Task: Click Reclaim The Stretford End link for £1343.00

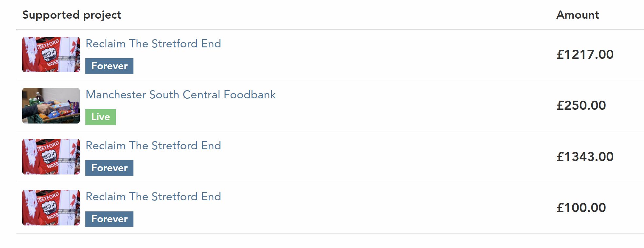Action: pyautogui.click(x=153, y=146)
